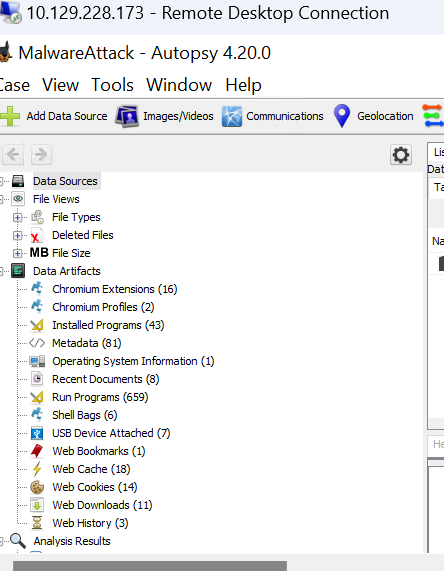444x571 pixels.
Task: Select Shell Bags (6) label
Action: point(85,415)
